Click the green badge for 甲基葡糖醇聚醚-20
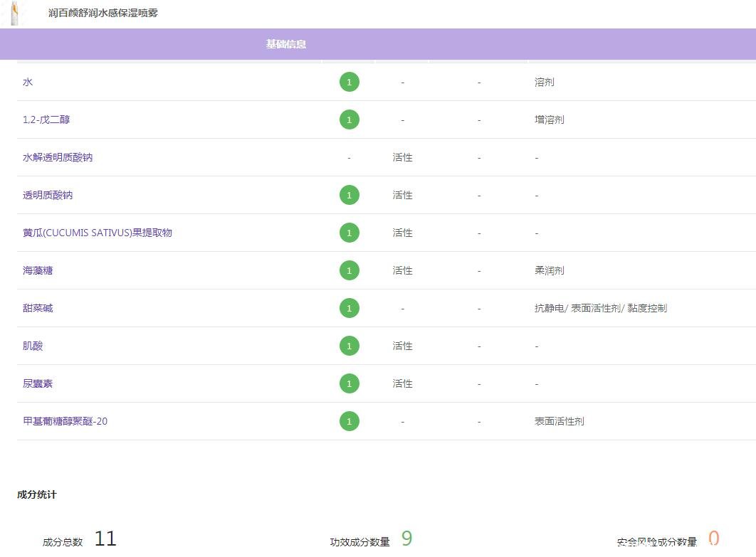Image resolution: width=756 pixels, height=557 pixels. pos(349,421)
